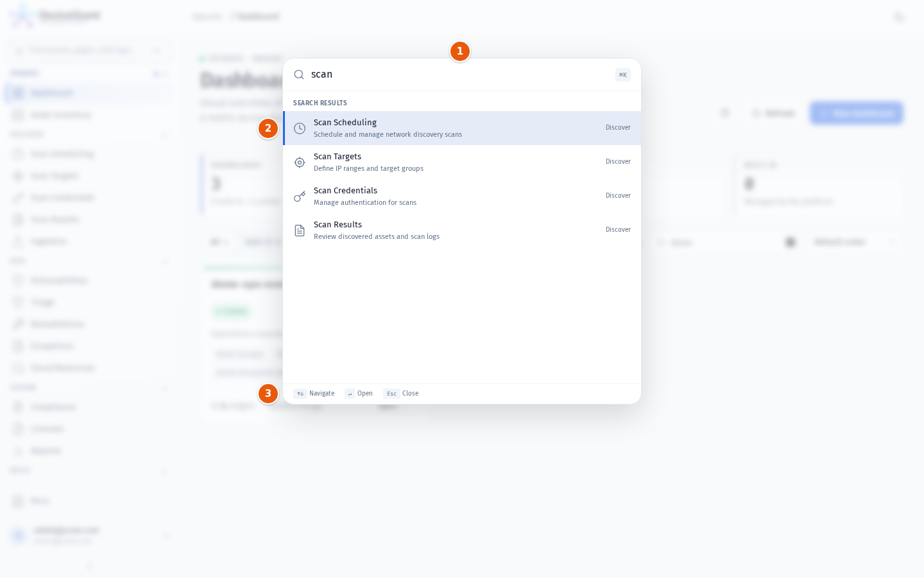
Task: Click the enter key hint icon
Action: tap(350, 394)
